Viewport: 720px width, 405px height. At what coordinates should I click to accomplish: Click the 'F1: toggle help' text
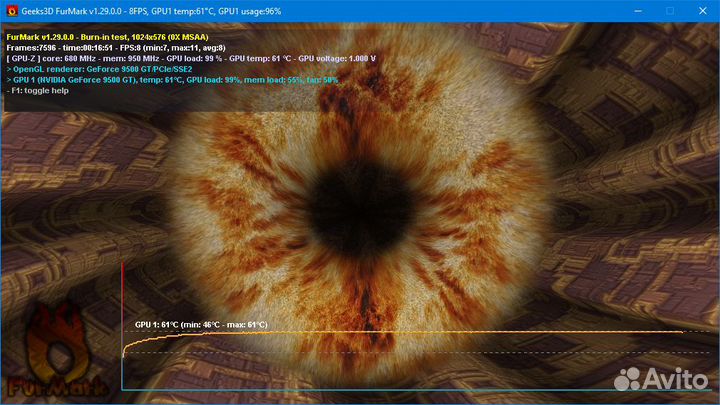click(x=38, y=91)
